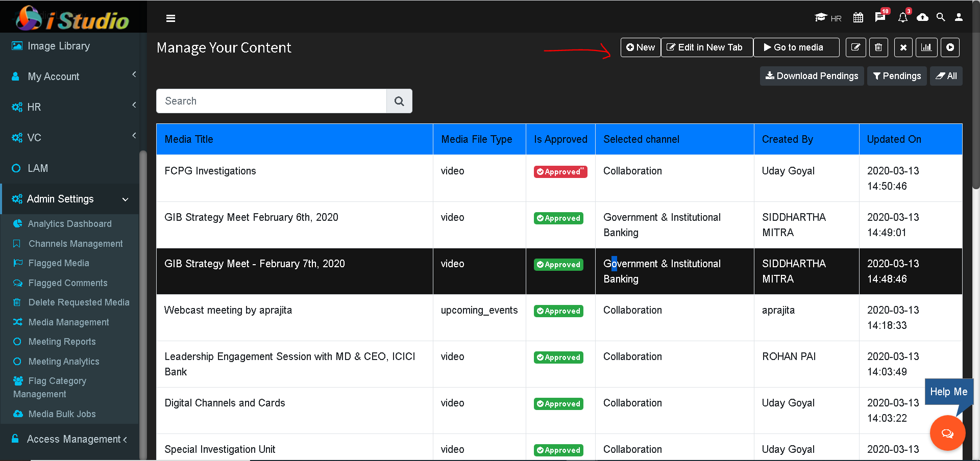Expand the VC sidebar menu

69,138
